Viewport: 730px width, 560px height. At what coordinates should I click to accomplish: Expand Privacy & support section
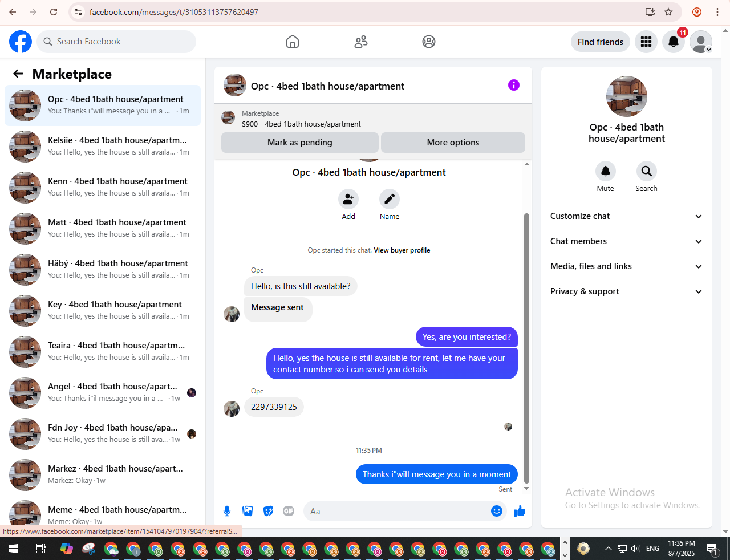pos(626,291)
